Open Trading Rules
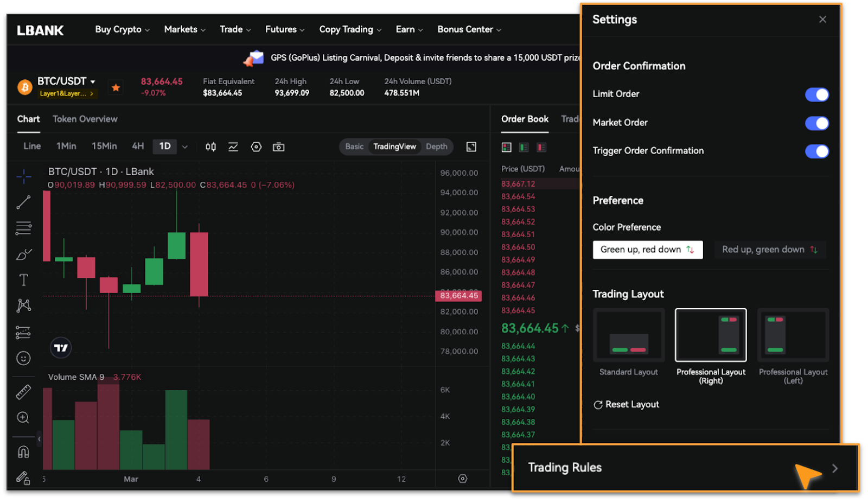Image resolution: width=868 pixels, height=503 pixels. tap(685, 468)
